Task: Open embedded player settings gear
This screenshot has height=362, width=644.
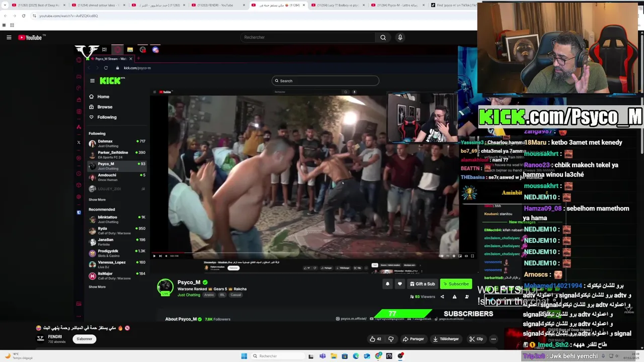Action: [x=454, y=256]
